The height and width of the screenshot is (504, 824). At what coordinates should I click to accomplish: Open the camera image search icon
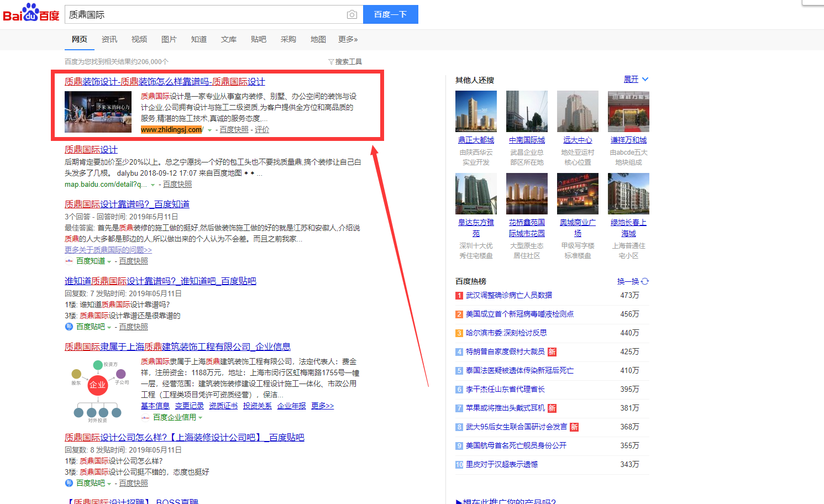[351, 14]
